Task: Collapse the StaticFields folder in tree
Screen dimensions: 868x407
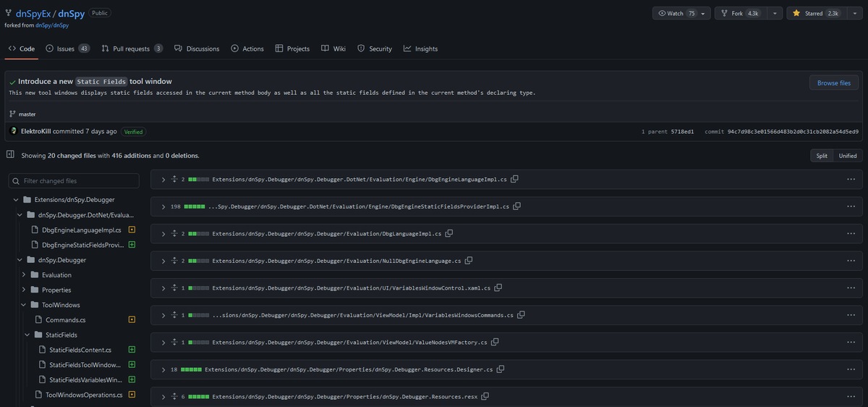Action: 27,335
